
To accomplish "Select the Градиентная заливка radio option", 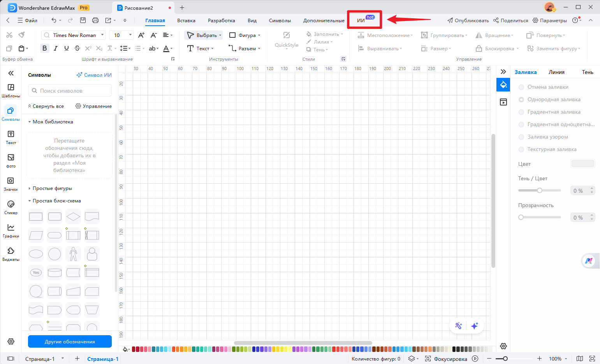I will pos(521,112).
